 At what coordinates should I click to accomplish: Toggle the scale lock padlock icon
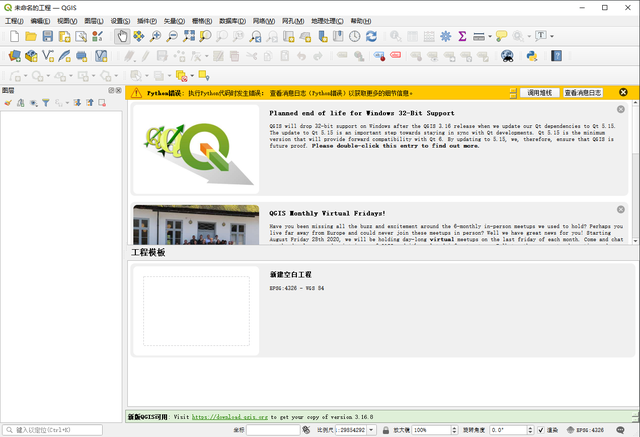pos(386,430)
